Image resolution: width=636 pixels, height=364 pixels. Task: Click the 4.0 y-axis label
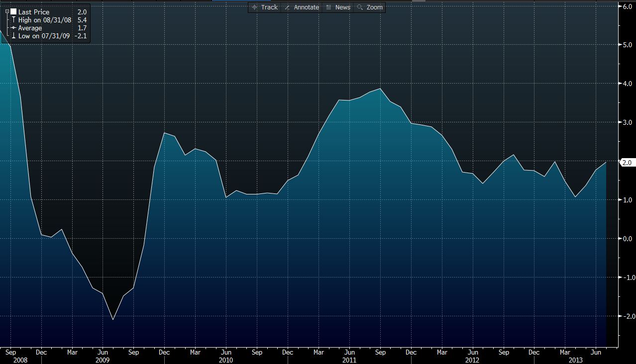click(627, 84)
